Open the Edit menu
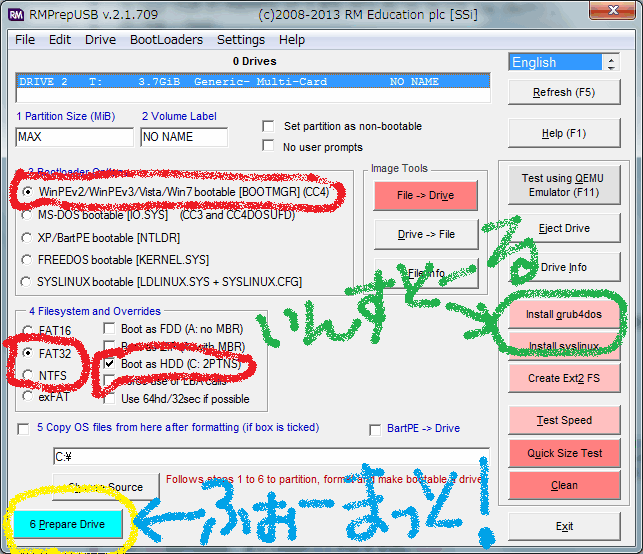643x554 pixels. pos(60,40)
